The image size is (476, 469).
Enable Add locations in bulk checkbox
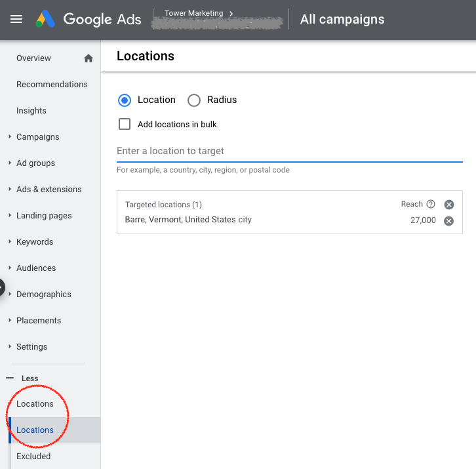click(x=125, y=124)
